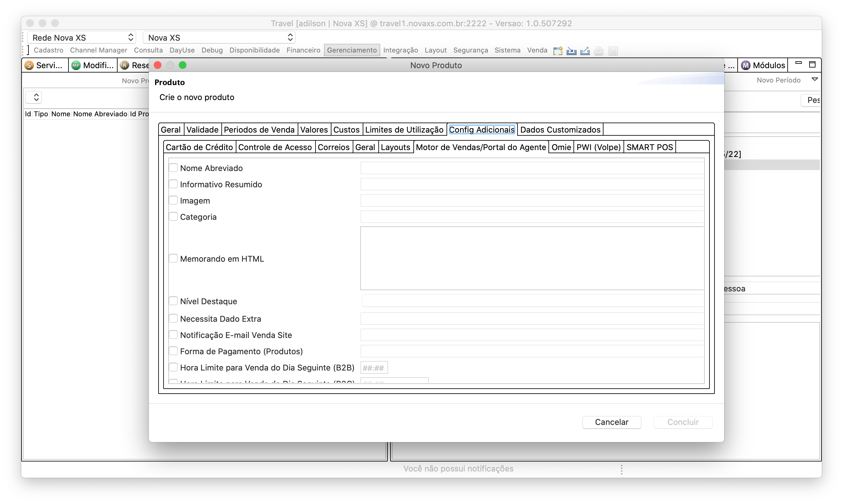Click the Módulos purple M icon
The width and height of the screenshot is (843, 504).
coord(745,65)
